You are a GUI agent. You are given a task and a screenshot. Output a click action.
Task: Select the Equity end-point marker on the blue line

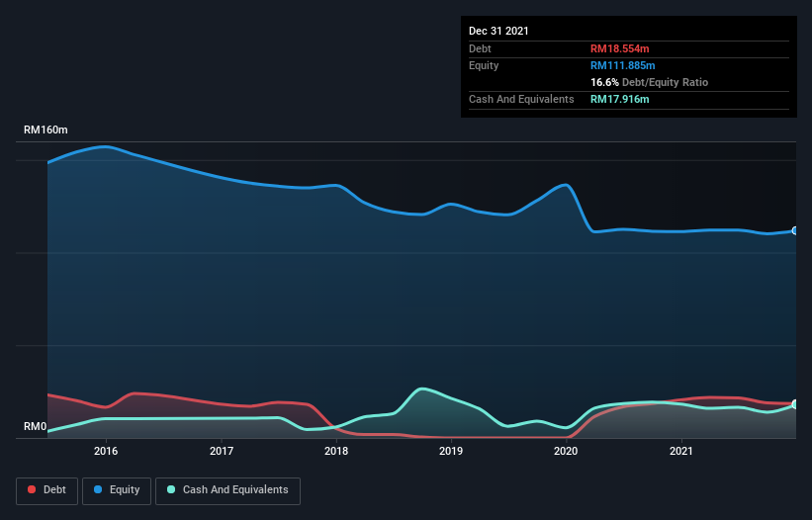(x=795, y=230)
